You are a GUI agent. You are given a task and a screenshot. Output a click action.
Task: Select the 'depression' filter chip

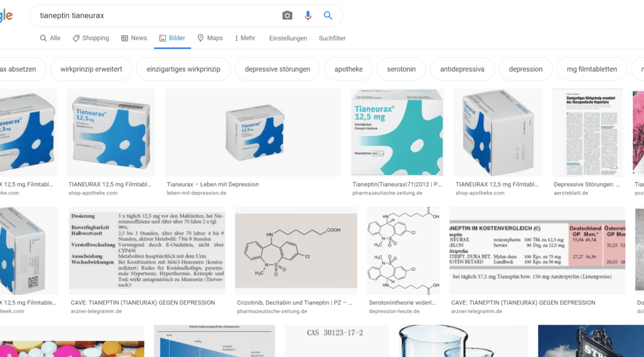point(525,69)
